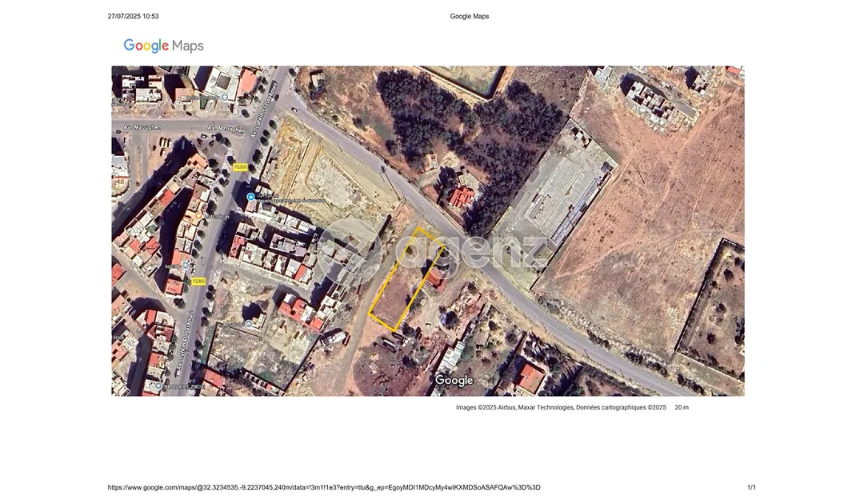Click the upper P2300 road shield marker

pos(241,167)
